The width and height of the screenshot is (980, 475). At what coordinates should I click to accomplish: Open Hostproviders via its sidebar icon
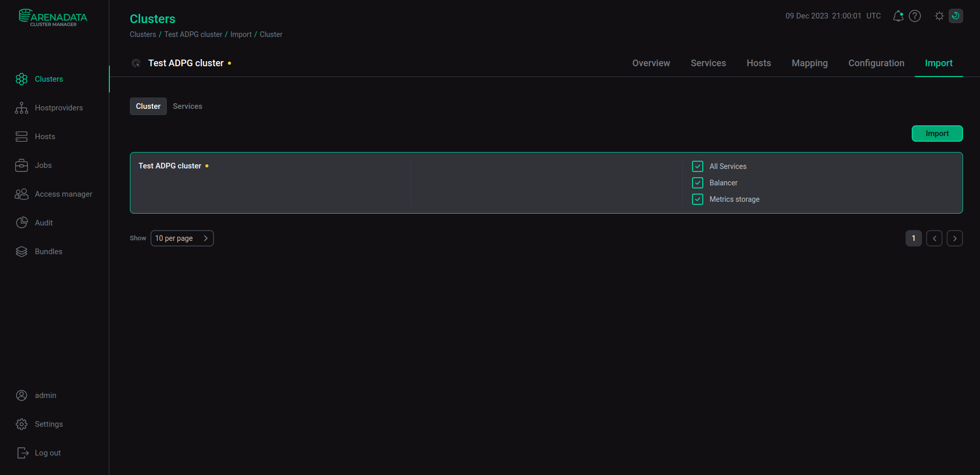22,108
